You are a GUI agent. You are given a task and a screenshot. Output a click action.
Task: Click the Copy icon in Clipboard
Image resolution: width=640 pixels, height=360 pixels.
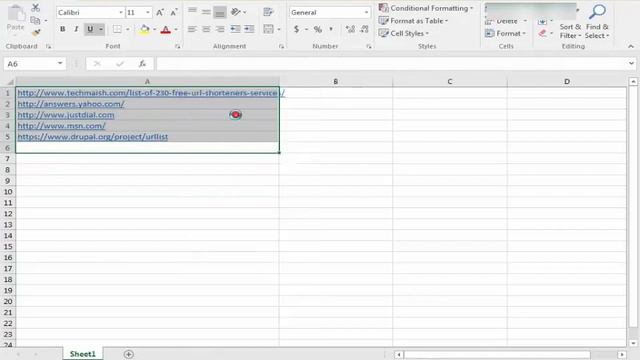click(x=36, y=20)
